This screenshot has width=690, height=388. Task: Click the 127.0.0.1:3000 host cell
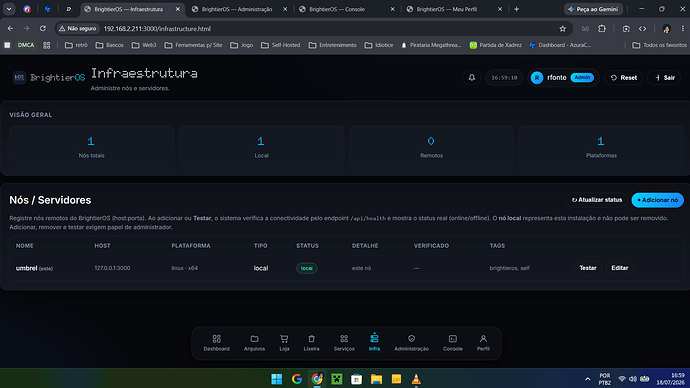click(x=112, y=268)
